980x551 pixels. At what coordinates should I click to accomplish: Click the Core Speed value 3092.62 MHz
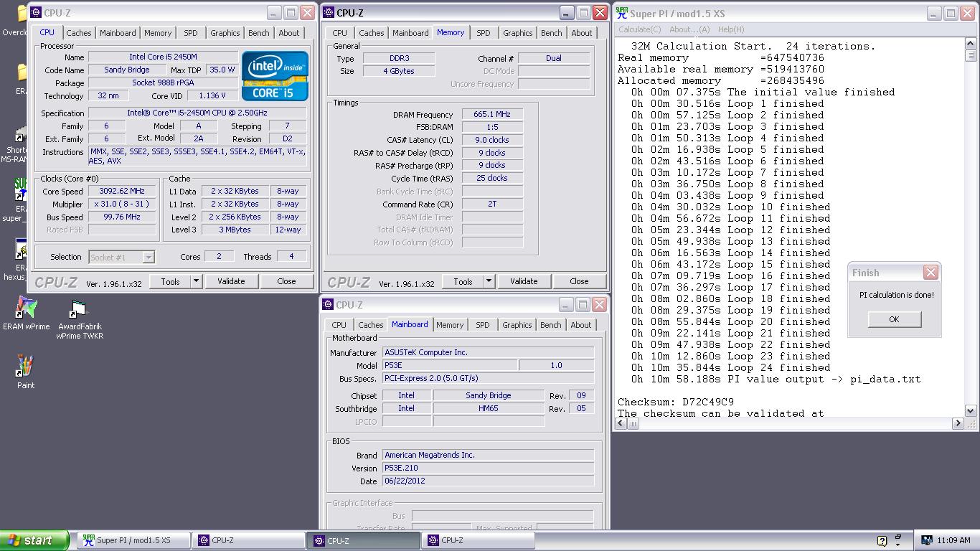(x=122, y=192)
